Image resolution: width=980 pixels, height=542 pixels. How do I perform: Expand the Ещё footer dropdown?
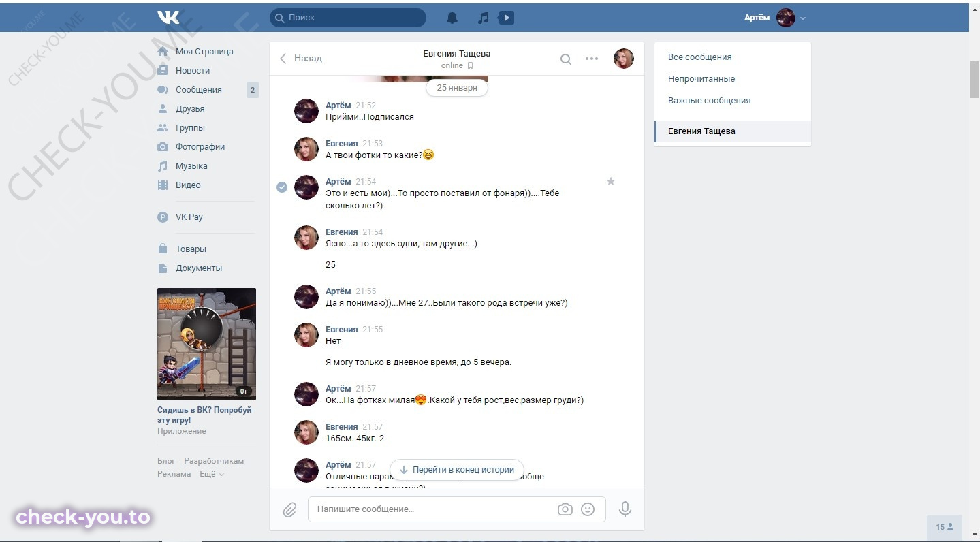click(212, 474)
